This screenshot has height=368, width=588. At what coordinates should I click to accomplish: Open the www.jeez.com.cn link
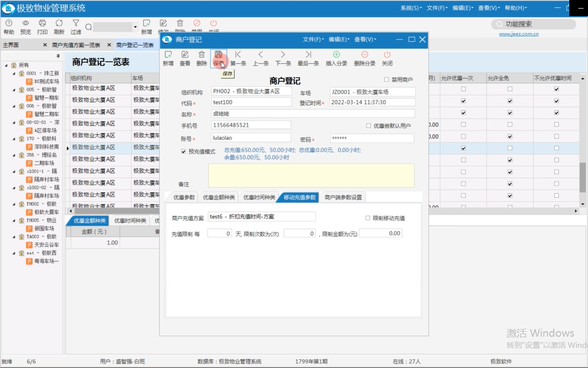click(519, 34)
